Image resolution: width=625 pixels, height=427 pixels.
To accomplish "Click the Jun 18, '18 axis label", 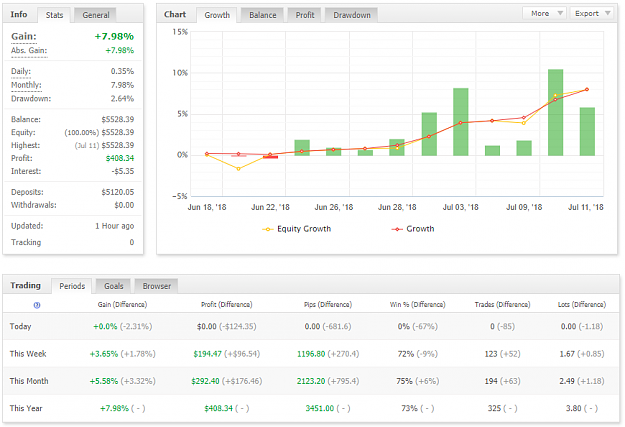I will pyautogui.click(x=207, y=207).
